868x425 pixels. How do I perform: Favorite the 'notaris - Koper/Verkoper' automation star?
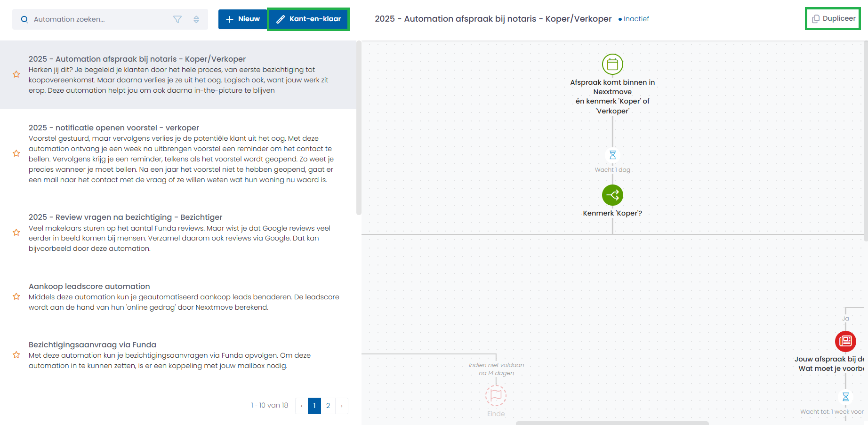coord(16,74)
